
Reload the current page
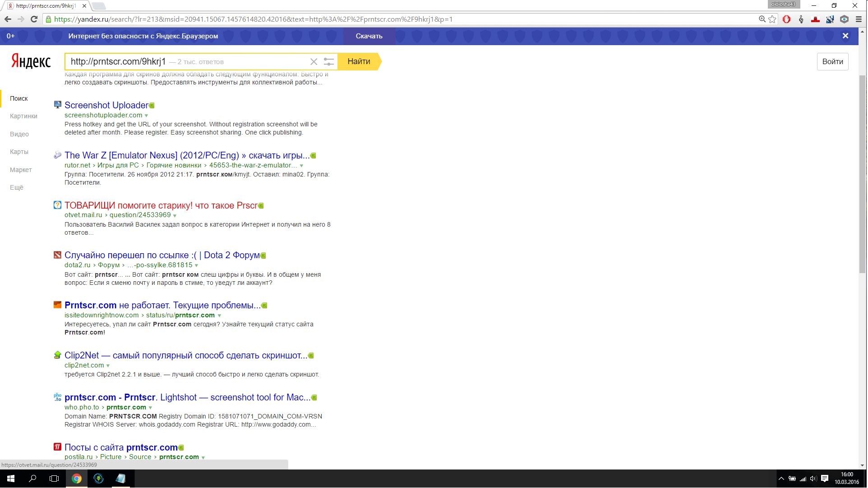click(x=34, y=19)
